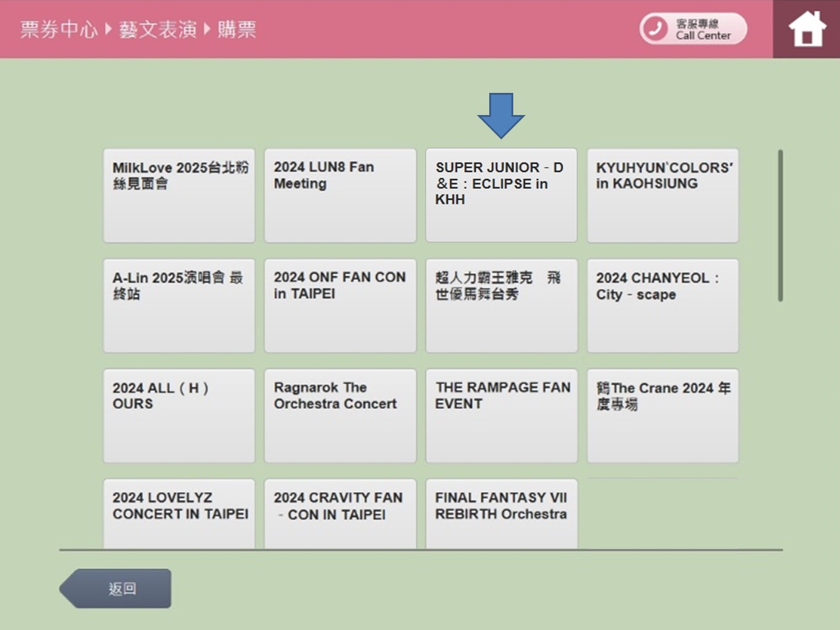This screenshot has height=630, width=840.
Task: Pick KYUHYUN 'COLORS' in KAOHSIUNG
Action: pyautogui.click(x=663, y=196)
